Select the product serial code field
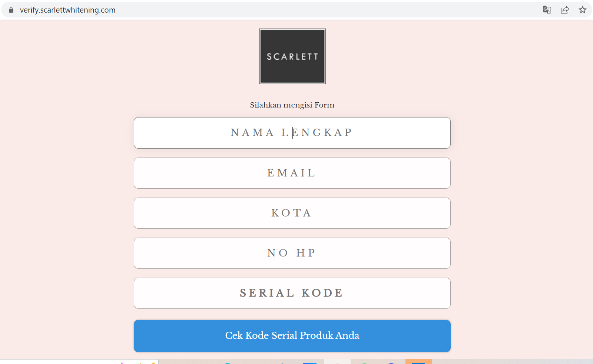This screenshot has width=593, height=364. click(292, 293)
